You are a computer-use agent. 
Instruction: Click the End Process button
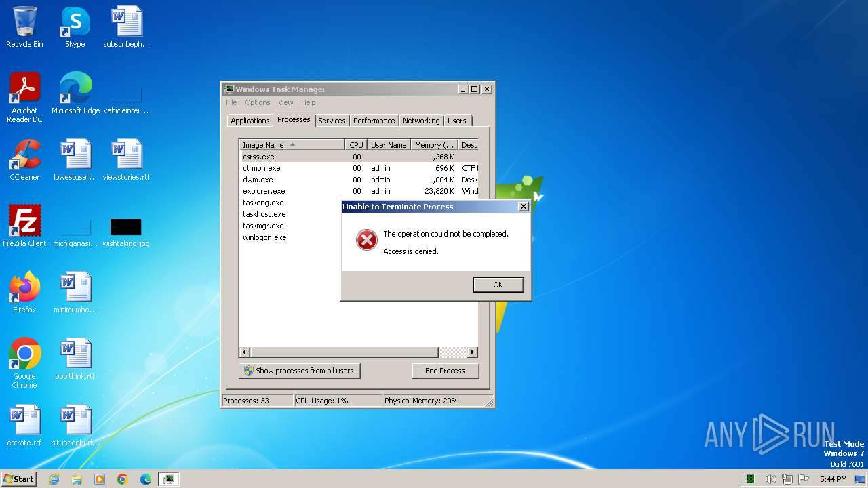(x=445, y=371)
